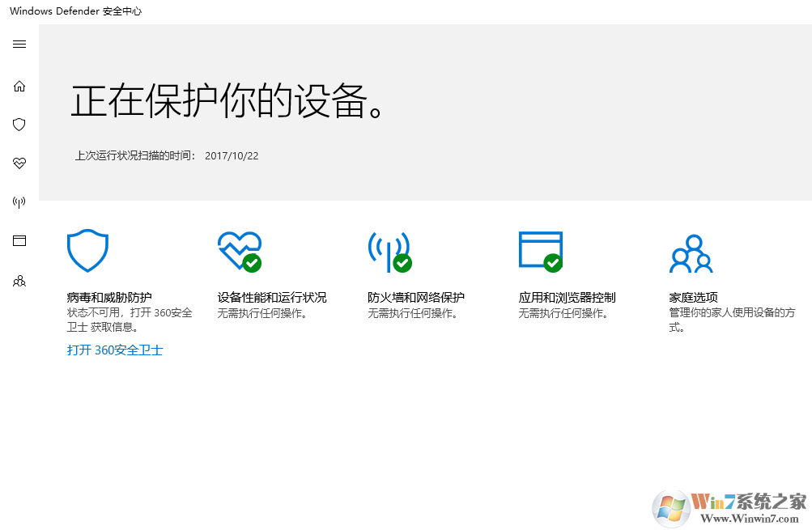Expand the hamburger navigation menu
The width and height of the screenshot is (812, 530).
click(19, 45)
